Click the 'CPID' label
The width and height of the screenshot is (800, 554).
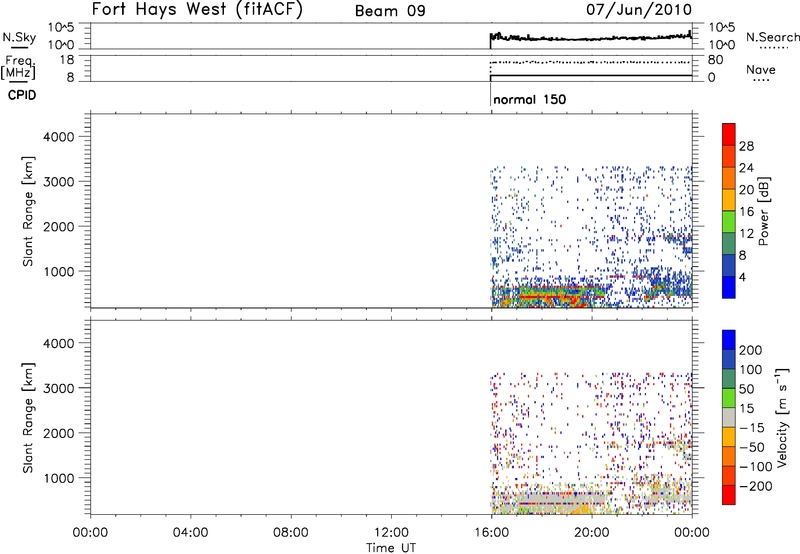tap(22, 95)
